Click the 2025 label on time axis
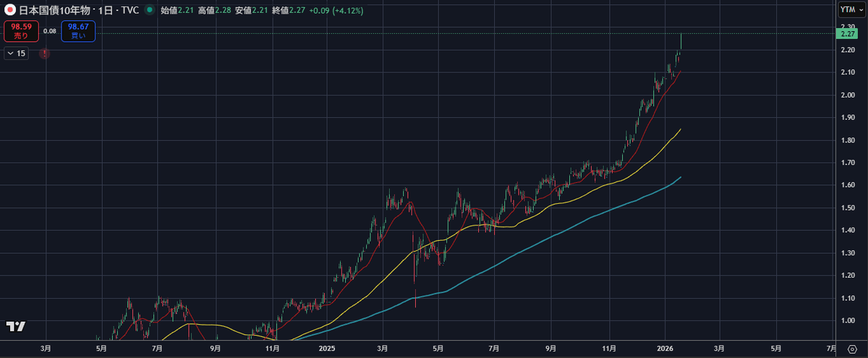This screenshot has height=358, width=868. pos(327,349)
